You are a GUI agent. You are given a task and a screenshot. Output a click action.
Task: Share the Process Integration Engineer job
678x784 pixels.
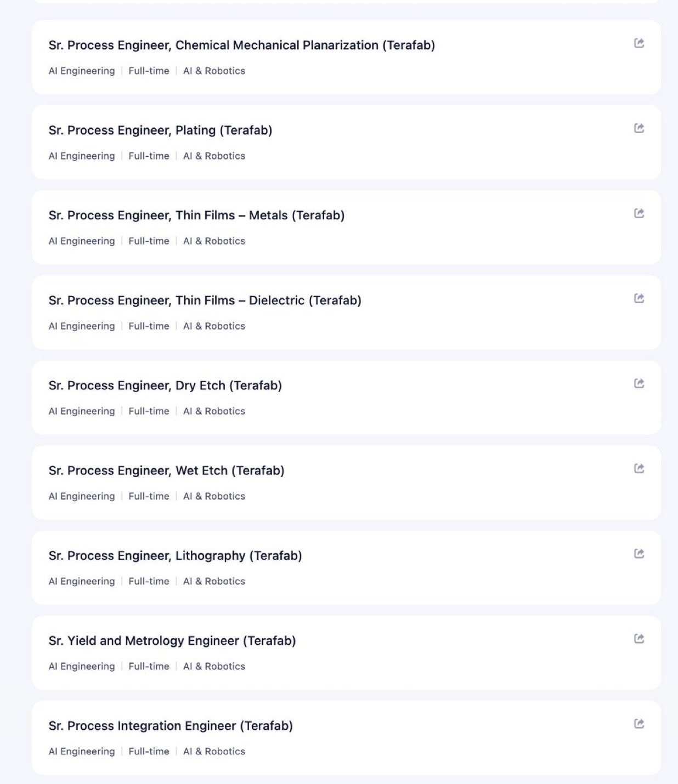click(x=639, y=724)
